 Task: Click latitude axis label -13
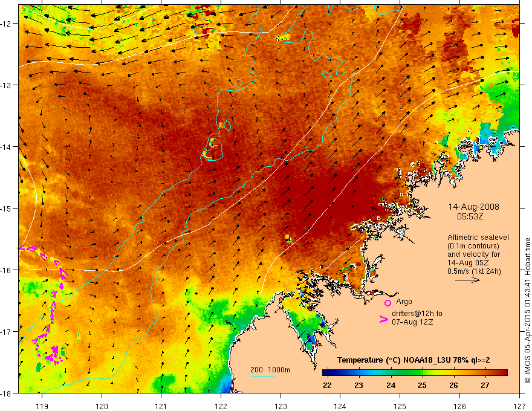pos(6,85)
